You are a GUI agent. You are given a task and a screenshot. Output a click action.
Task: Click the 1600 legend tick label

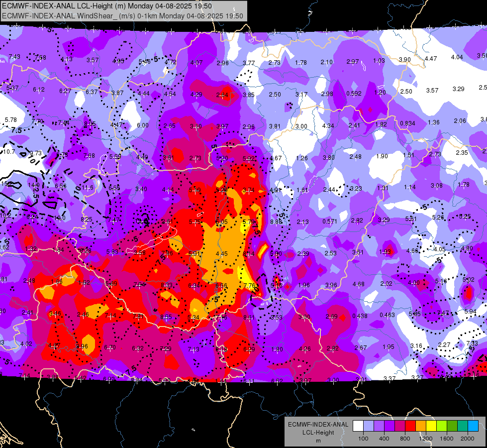coord(446,439)
